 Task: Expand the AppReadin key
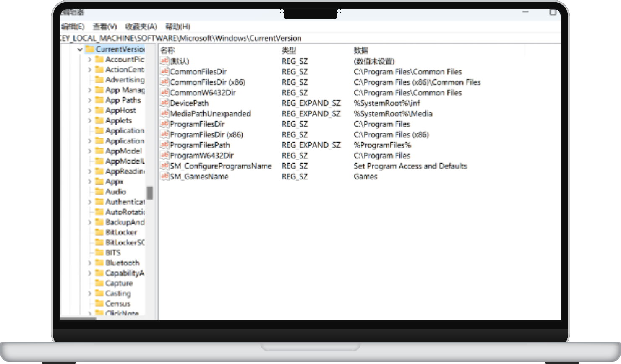click(89, 171)
